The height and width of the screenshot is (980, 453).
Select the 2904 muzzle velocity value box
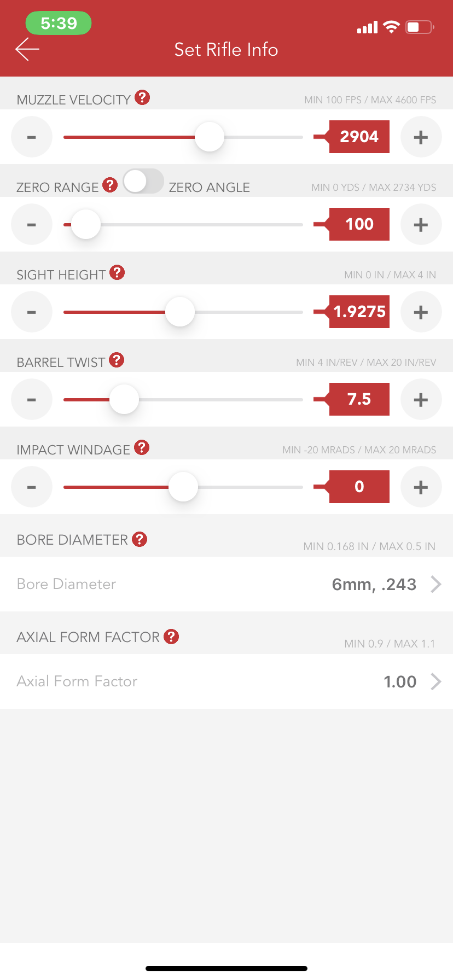(x=359, y=137)
